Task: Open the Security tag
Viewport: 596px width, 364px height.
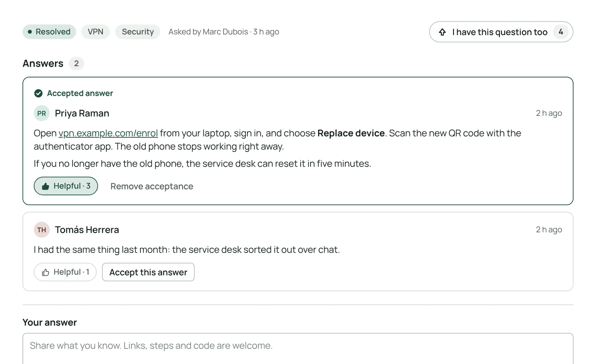Action: pos(137,32)
